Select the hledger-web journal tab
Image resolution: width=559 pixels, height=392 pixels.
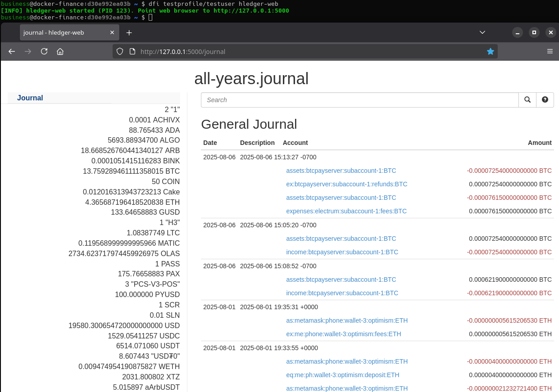(63, 33)
